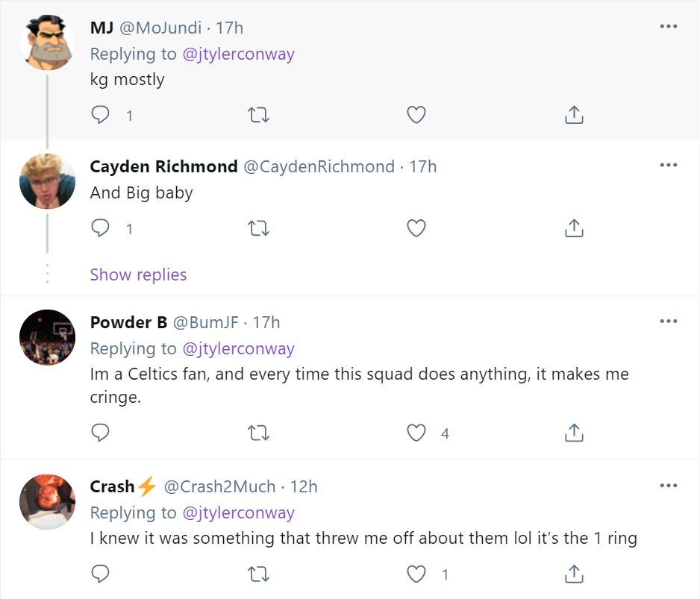Open more options menu on Cayden Richmond's tweet
This screenshot has width=700, height=599.
pyautogui.click(x=668, y=165)
